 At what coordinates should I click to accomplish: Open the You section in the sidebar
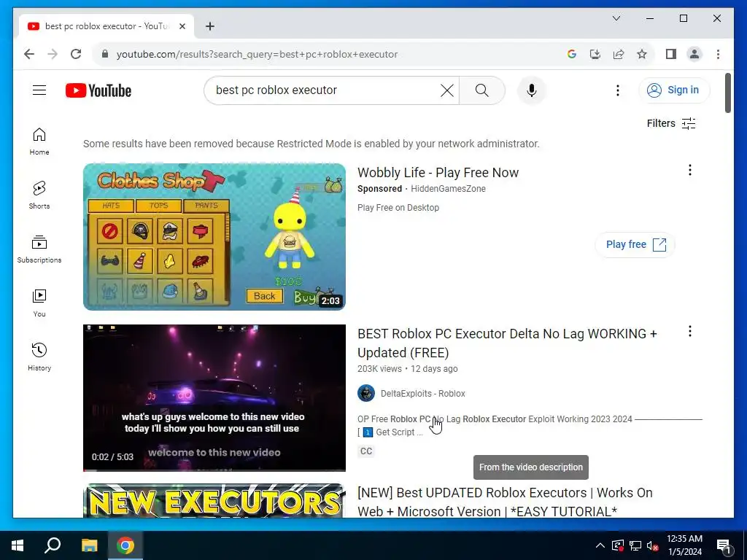39,303
